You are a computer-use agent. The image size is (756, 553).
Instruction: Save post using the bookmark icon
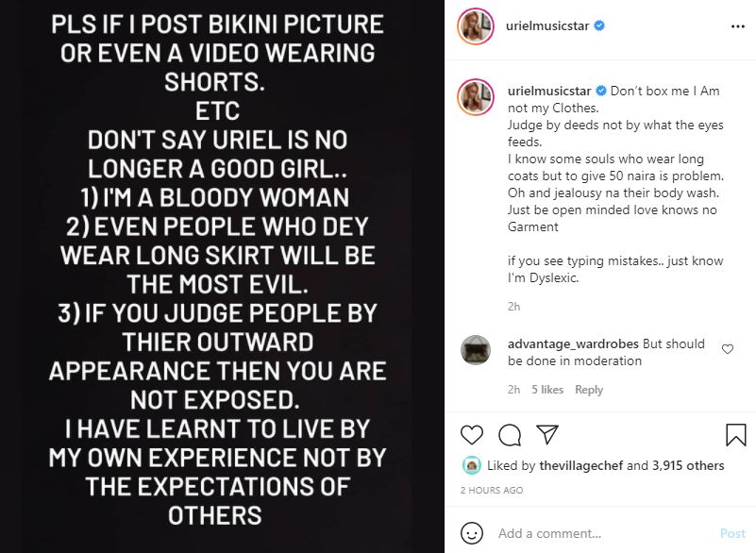point(736,434)
